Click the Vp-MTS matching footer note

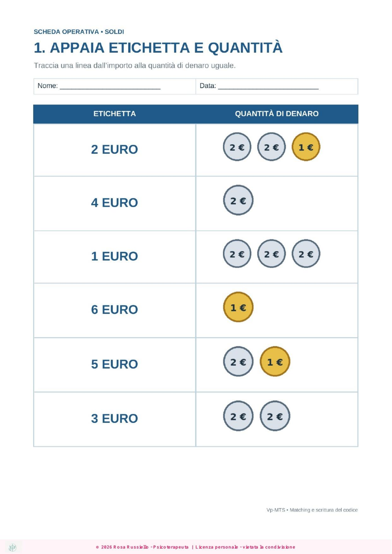click(x=312, y=510)
